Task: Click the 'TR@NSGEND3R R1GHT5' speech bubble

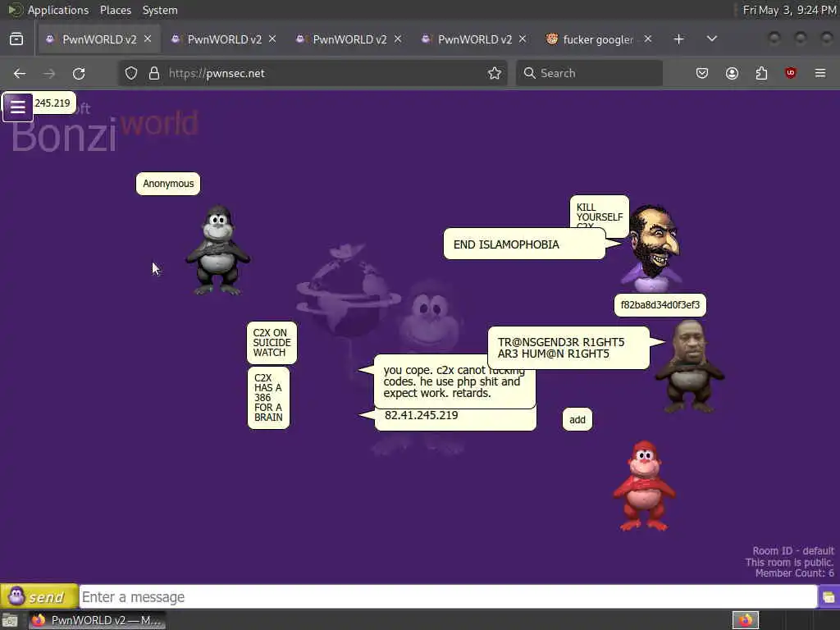Action: point(569,348)
